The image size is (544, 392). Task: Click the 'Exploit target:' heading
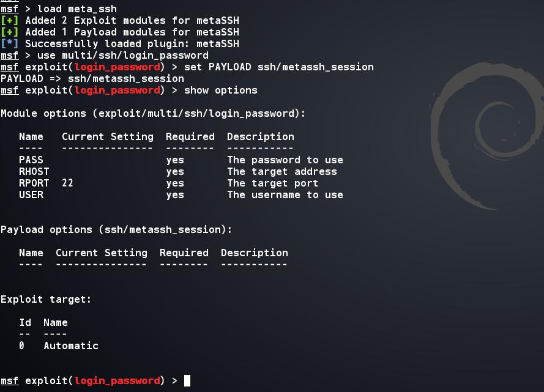[46, 299]
